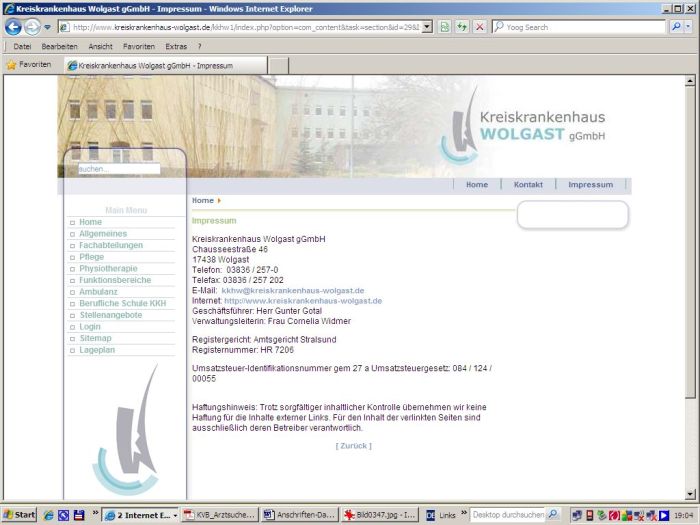The height and width of the screenshot is (525, 700).
Task: Click the Home breadcrumb link
Action: (203, 200)
